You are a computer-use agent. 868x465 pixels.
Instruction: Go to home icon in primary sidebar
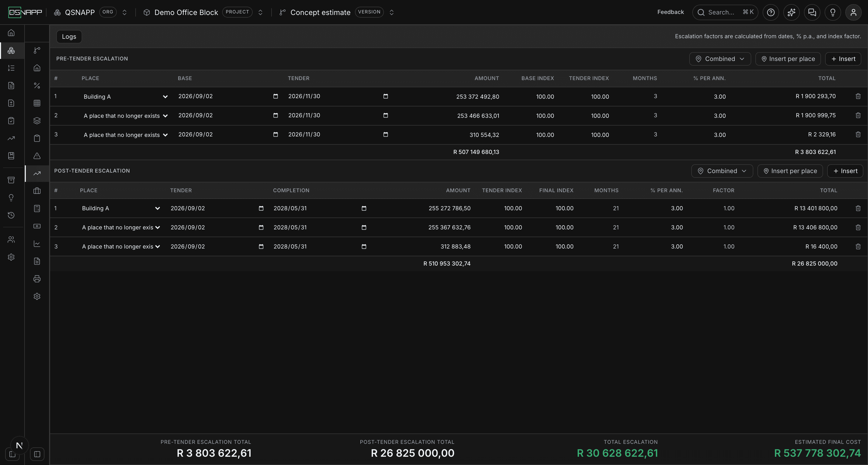(11, 33)
